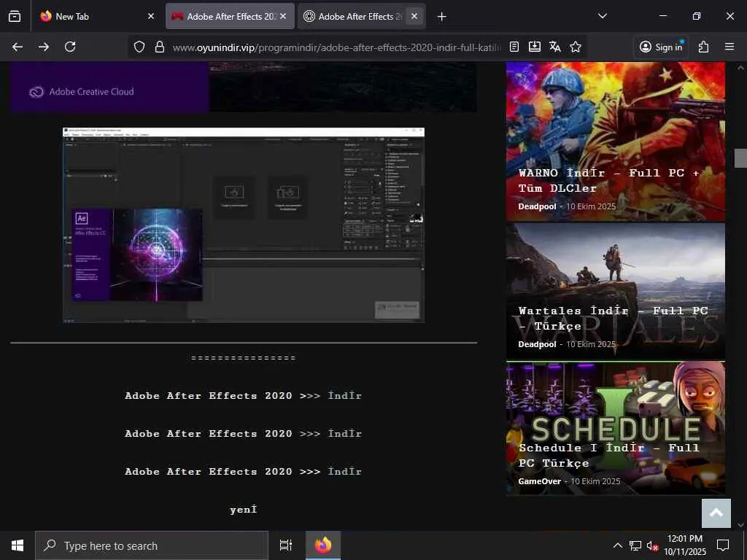
Task: Open the After Effects screenshot image
Action: tap(244, 225)
